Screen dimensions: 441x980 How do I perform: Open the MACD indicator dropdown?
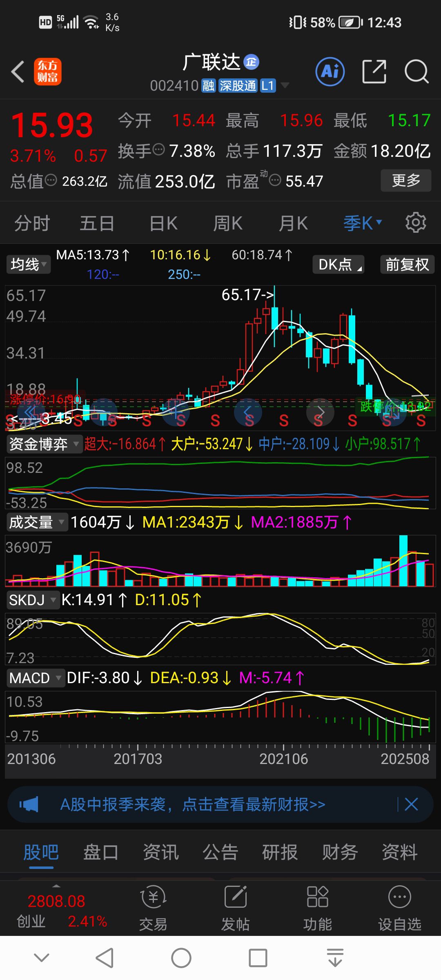point(36,678)
